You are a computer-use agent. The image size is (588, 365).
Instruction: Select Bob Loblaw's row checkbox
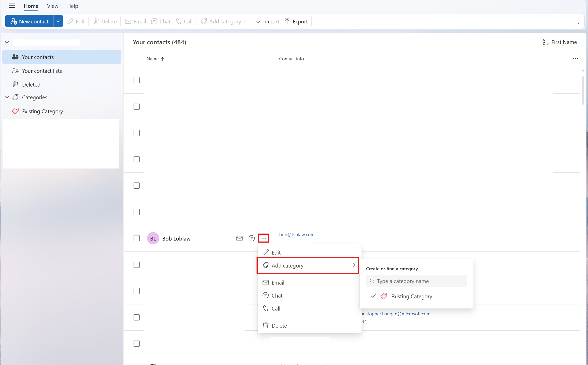tap(137, 238)
